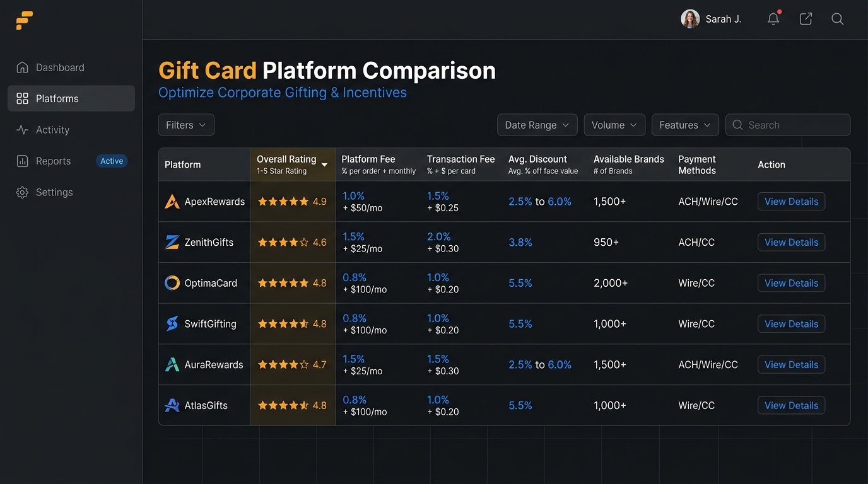Click the Payment Methods column header

coord(697,164)
